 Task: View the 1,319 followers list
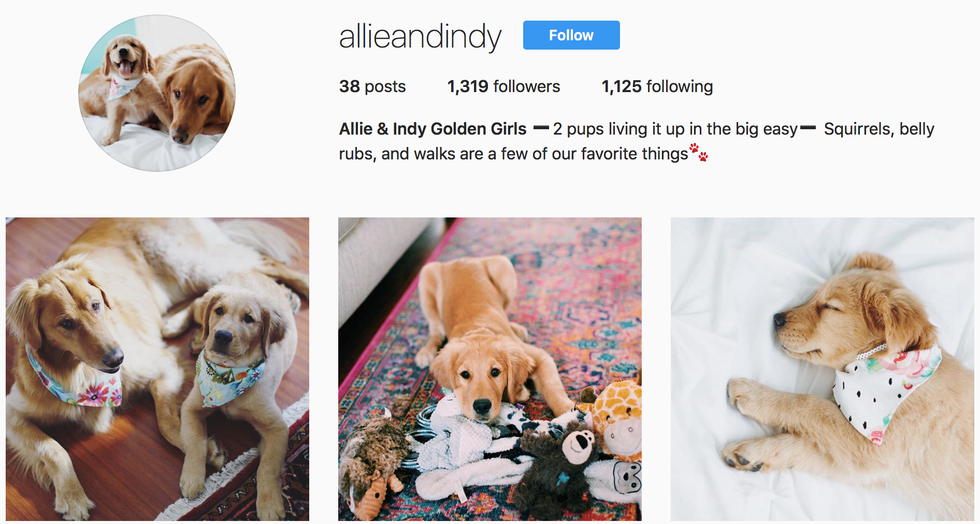click(504, 86)
